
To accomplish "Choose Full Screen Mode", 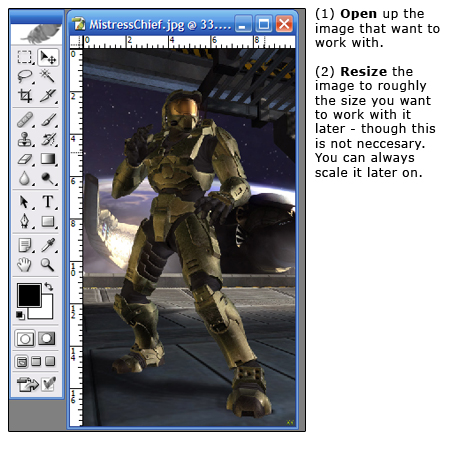I will coord(50,361).
